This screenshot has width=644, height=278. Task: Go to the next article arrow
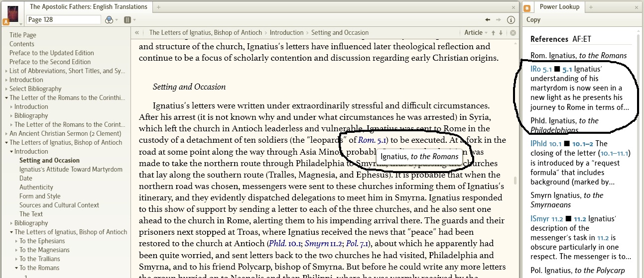point(501,33)
